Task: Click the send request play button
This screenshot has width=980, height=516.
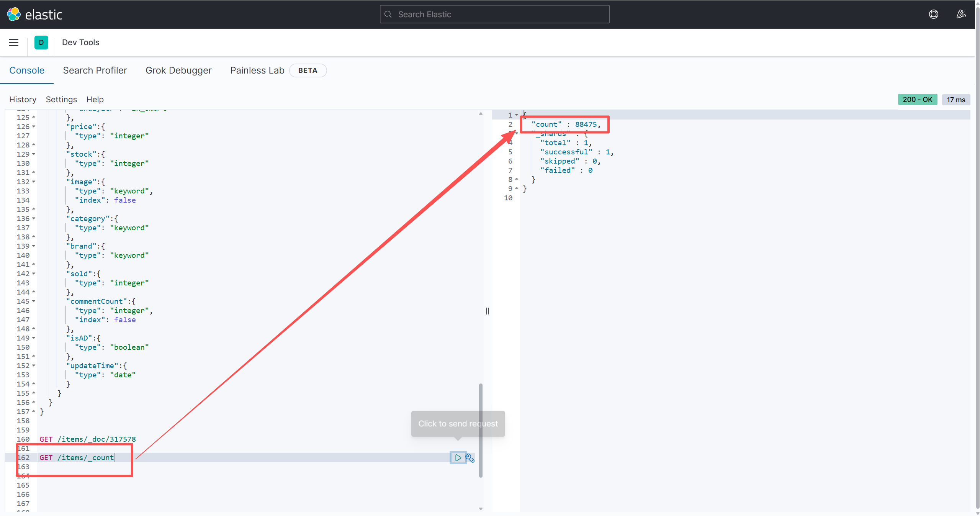Action: point(458,457)
